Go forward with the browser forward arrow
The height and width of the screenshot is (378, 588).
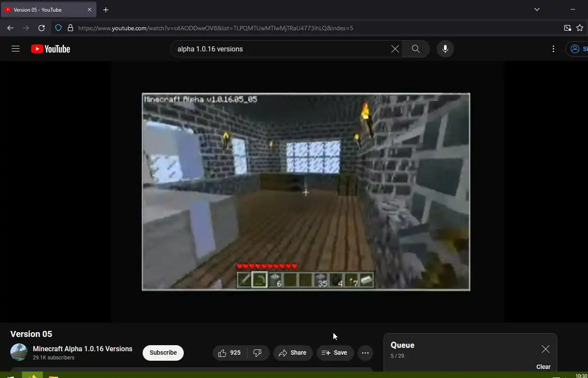(26, 28)
